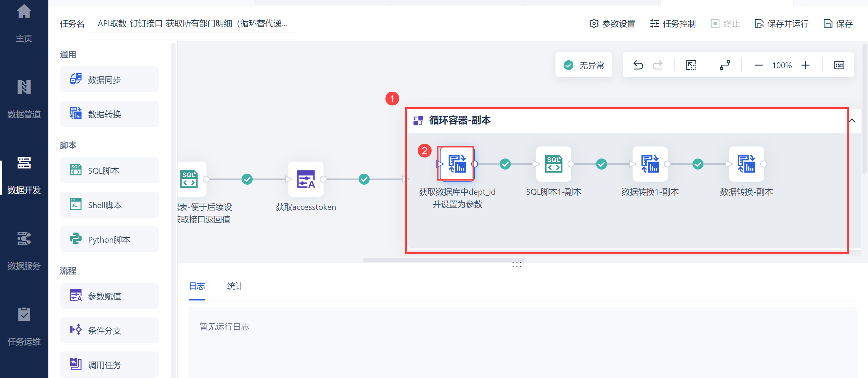Select the SQL脚本1-副本 node icon
This screenshot has width=868, height=378.
[553, 164]
